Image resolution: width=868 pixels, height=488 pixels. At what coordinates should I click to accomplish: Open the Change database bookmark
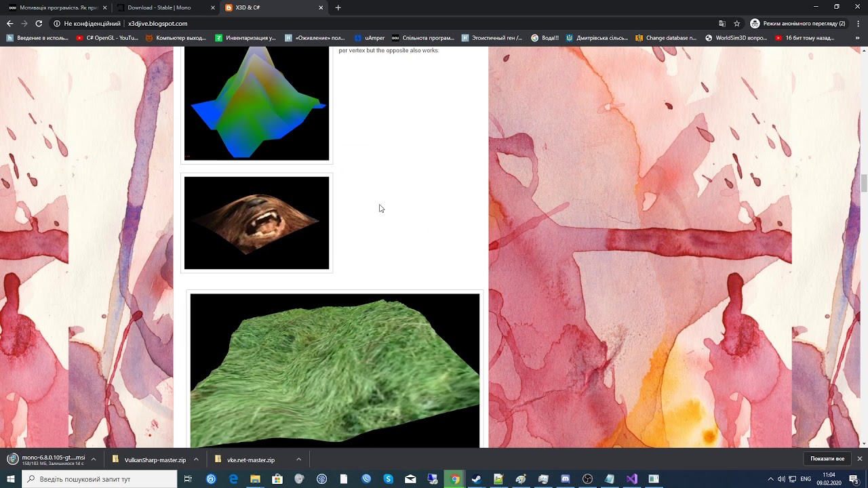(x=666, y=38)
